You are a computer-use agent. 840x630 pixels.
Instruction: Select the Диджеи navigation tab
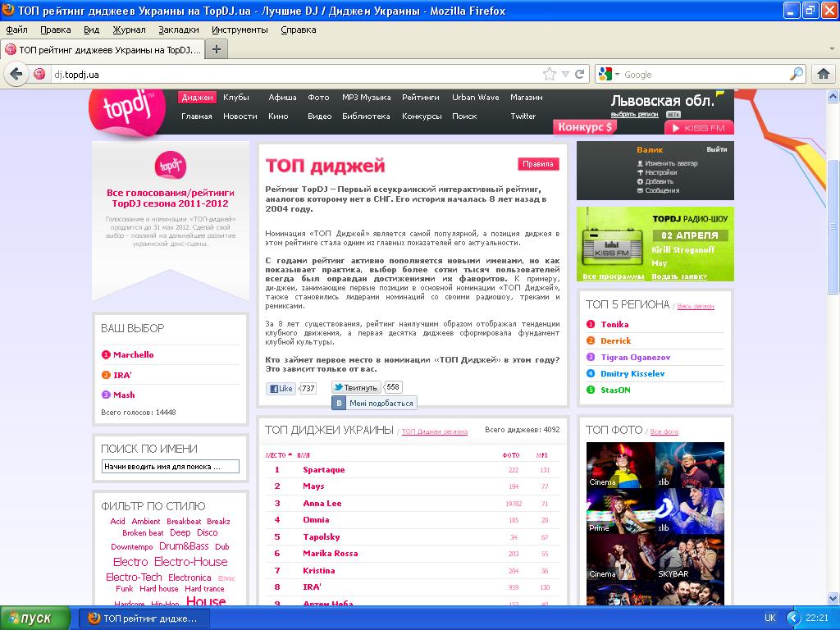(x=197, y=97)
